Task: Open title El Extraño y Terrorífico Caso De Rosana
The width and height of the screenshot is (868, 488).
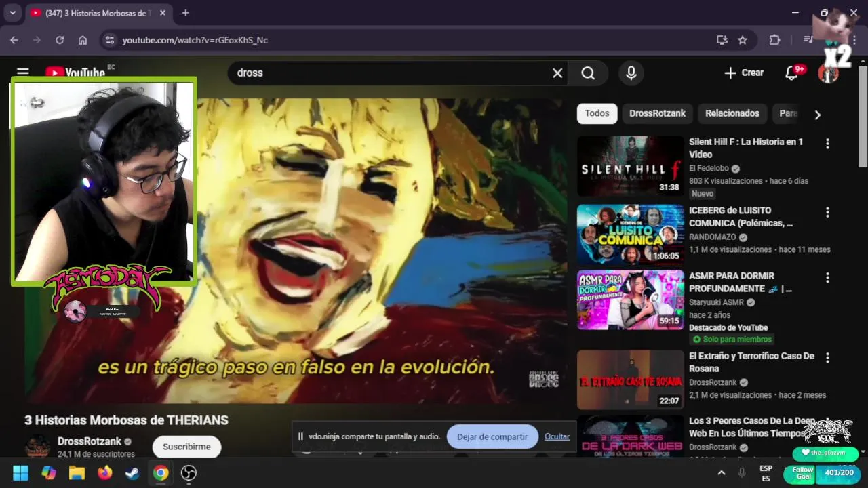Action: 751,362
